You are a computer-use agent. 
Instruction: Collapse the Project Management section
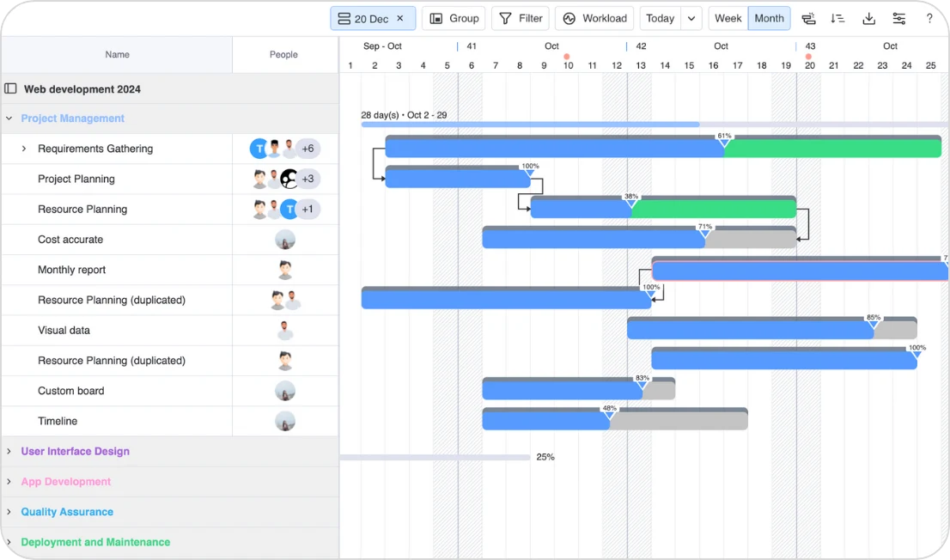click(x=9, y=118)
